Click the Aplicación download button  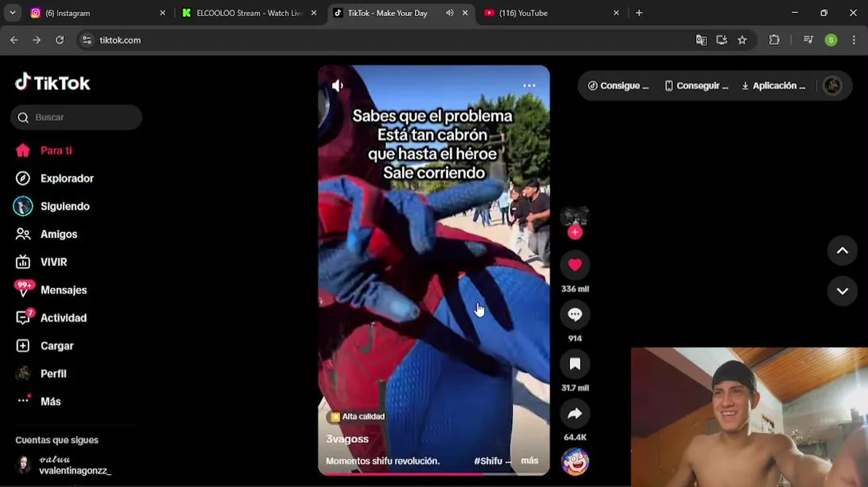[773, 86]
